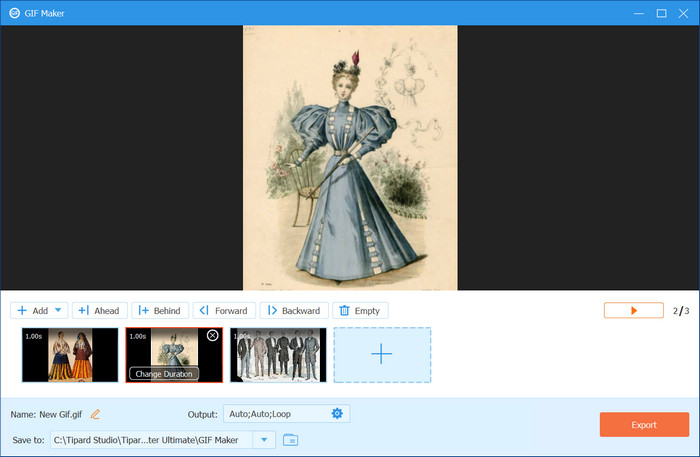Click the Save to path field
Image resolution: width=700 pixels, height=457 pixels.
click(x=151, y=440)
